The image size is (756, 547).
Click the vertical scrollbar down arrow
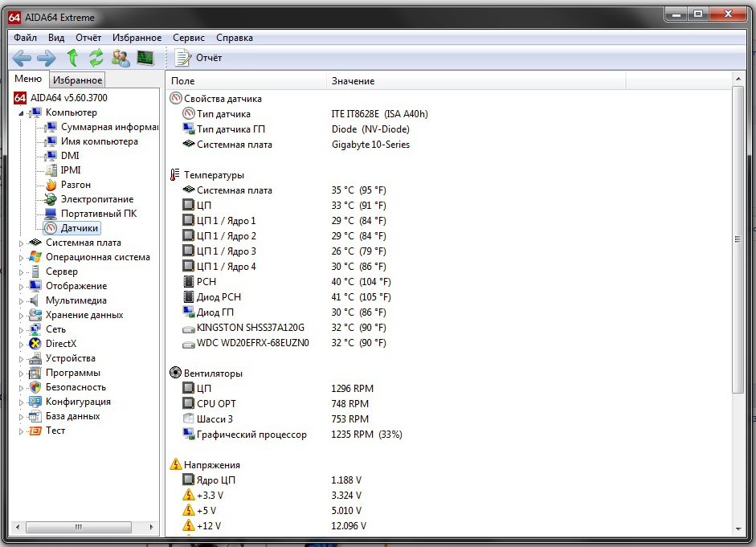738,529
